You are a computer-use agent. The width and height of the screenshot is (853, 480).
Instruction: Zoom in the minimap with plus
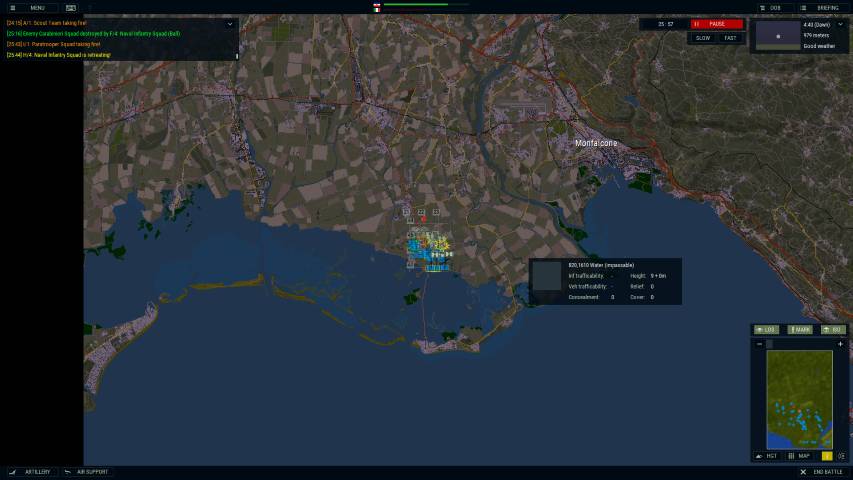tap(840, 344)
